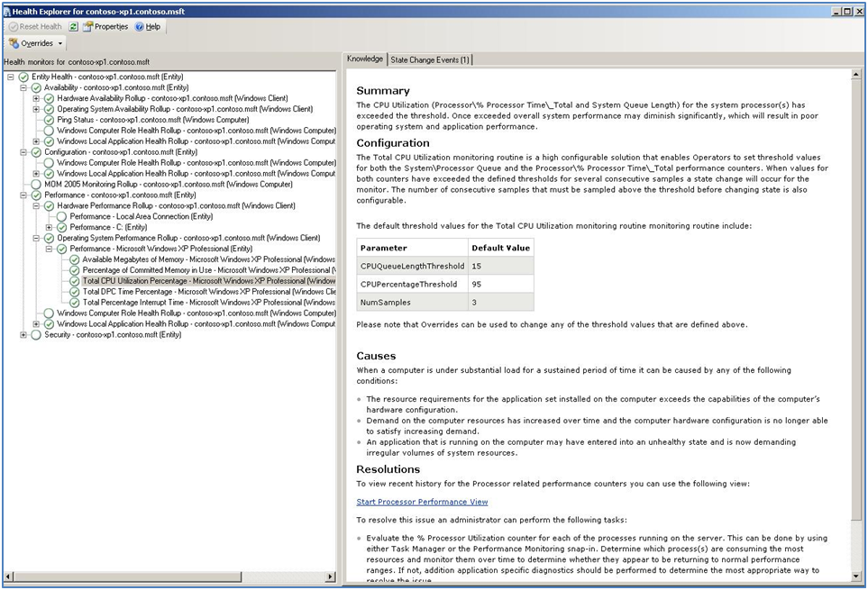Collapse the Hardware Performance Rollup node

[36, 205]
